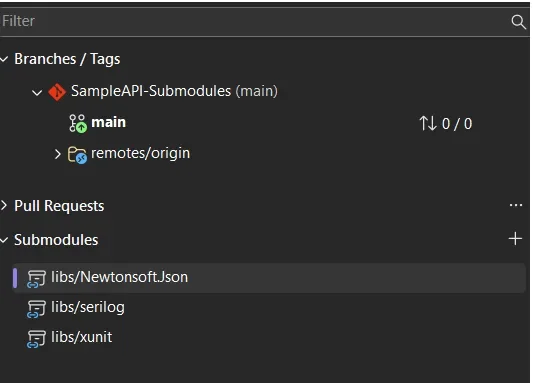
Task: Click the libs/Newtonsoft.Json submodule icon
Action: 36,279
